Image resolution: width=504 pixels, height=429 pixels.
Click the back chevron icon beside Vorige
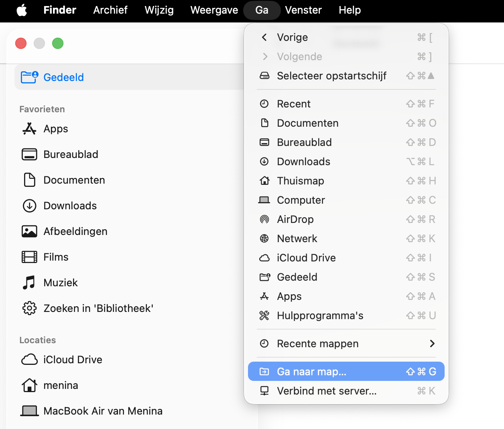click(264, 37)
